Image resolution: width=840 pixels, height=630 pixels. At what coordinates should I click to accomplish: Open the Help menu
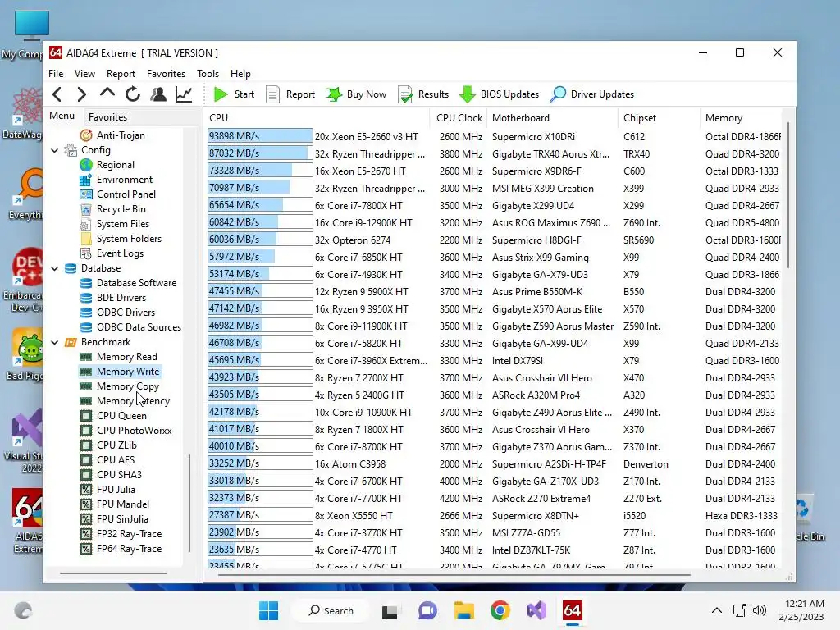pos(240,73)
